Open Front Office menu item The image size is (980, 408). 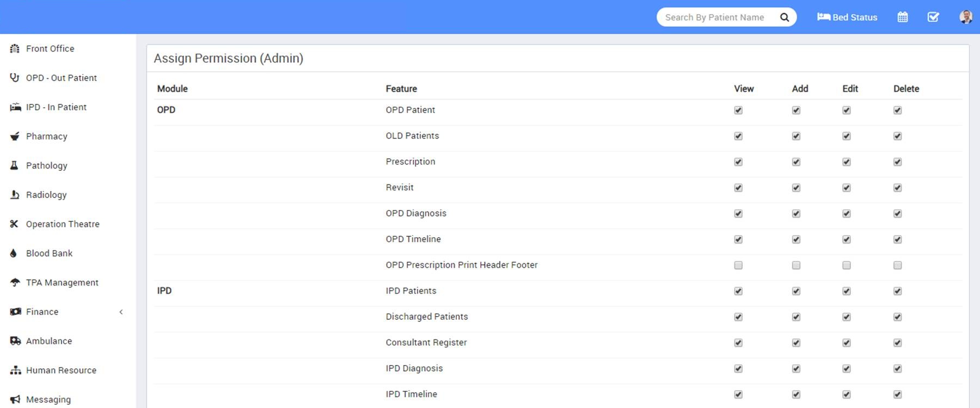(x=68, y=48)
